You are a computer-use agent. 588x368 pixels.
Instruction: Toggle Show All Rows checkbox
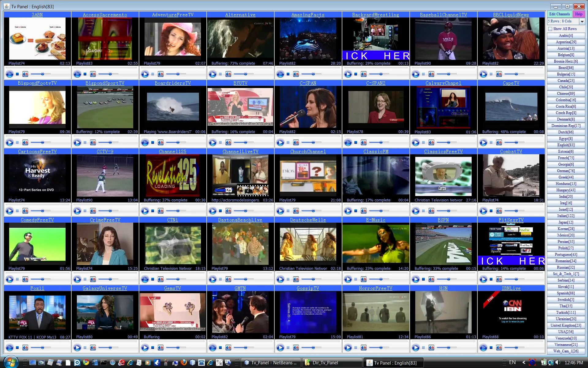(550, 29)
